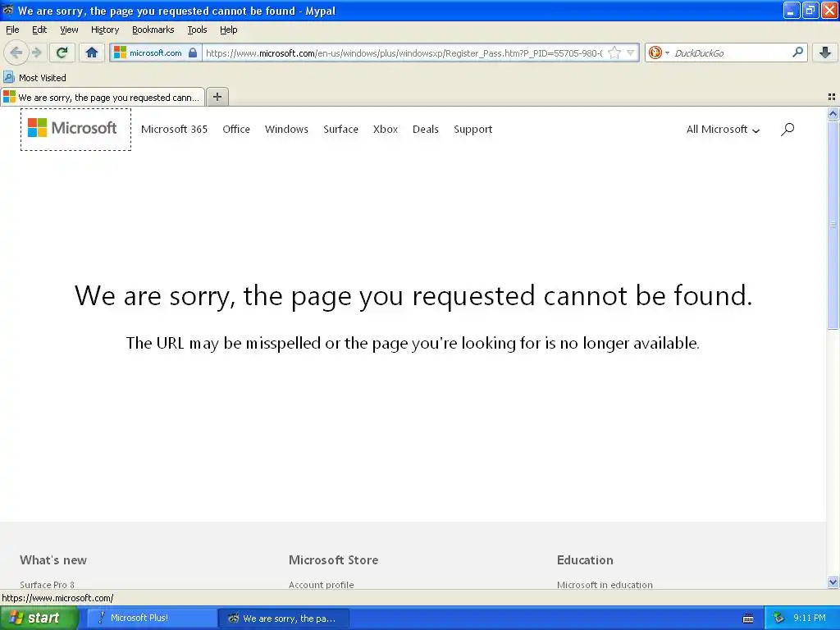The image size is (840, 630).
Task: Open the Edit menu
Action: click(39, 30)
